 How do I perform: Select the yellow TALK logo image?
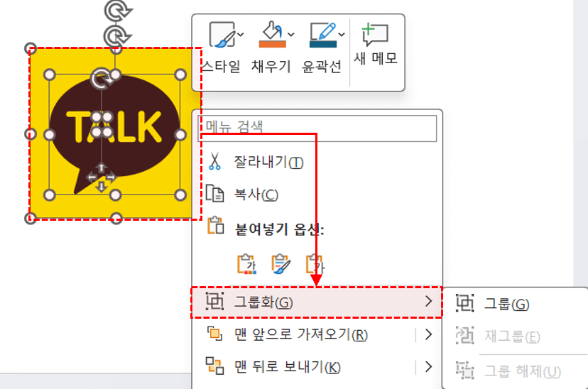(116, 134)
